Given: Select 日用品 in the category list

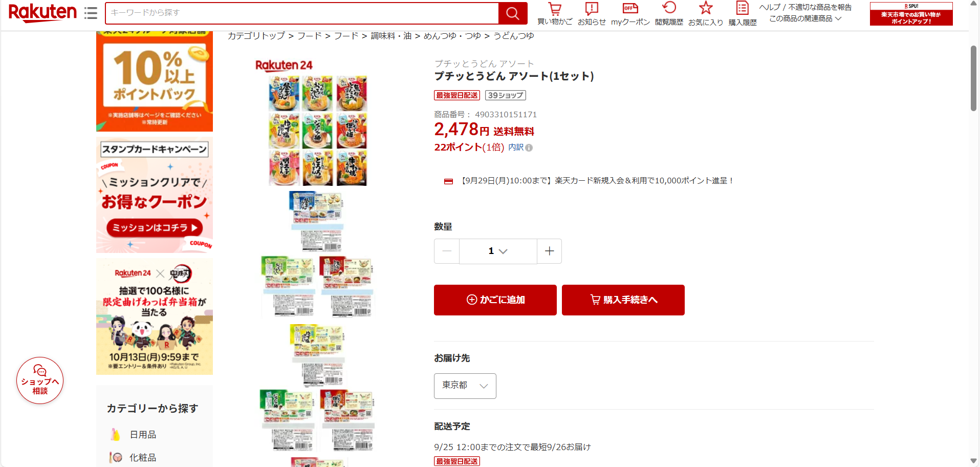Looking at the screenshot, I should pyautogui.click(x=143, y=435).
